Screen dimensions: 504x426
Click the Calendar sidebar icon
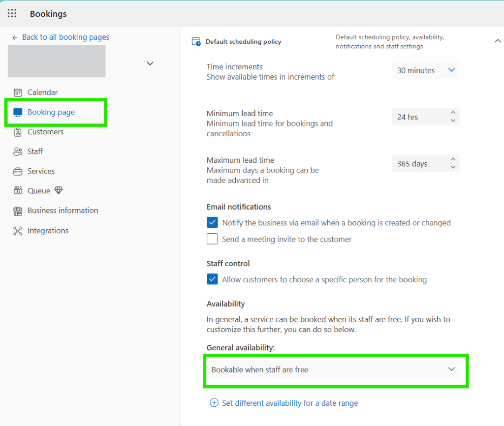[18, 92]
